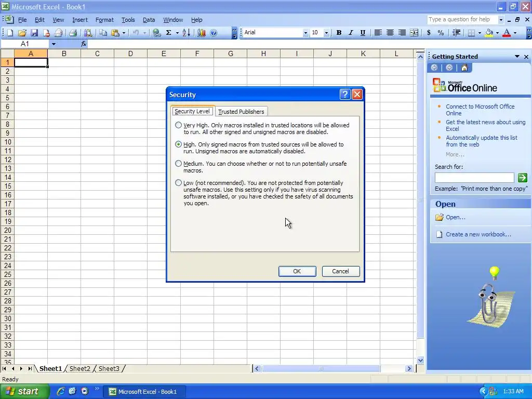The width and height of the screenshot is (532, 399).
Task: Click the Home icon in Getting Started pane
Action: pyautogui.click(x=464, y=68)
